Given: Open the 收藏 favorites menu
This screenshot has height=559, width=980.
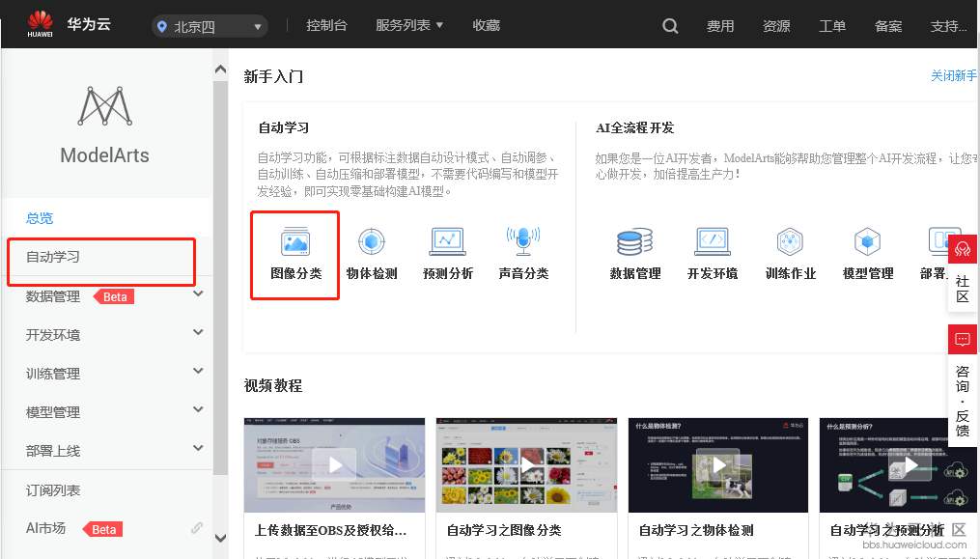Looking at the screenshot, I should click(487, 26).
